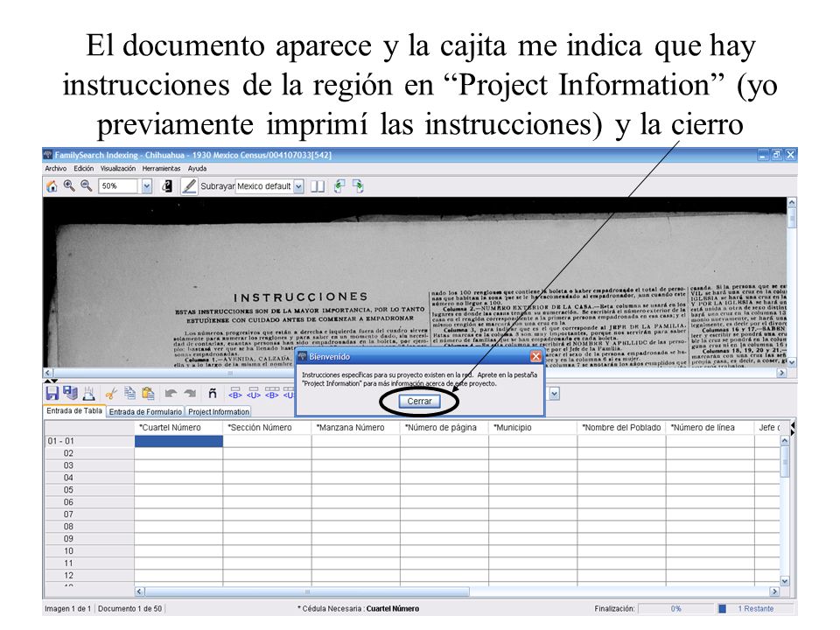
Task: Click the Redo arrow icon
Action: (x=190, y=394)
